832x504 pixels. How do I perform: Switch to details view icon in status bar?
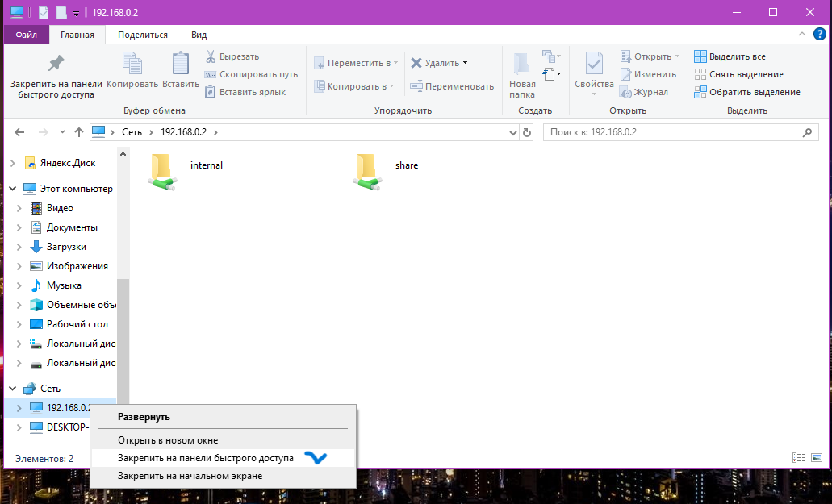click(799, 458)
